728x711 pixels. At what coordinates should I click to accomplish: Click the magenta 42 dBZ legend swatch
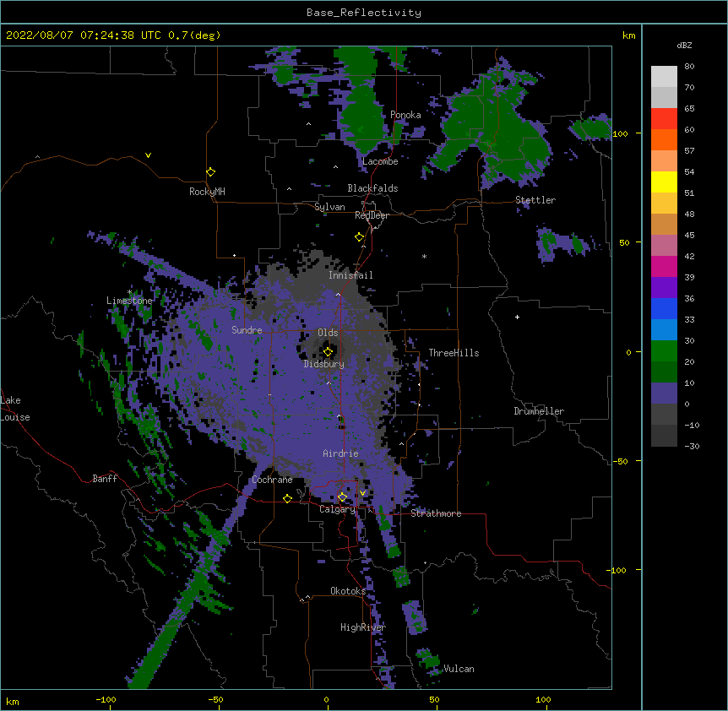pyautogui.click(x=664, y=266)
